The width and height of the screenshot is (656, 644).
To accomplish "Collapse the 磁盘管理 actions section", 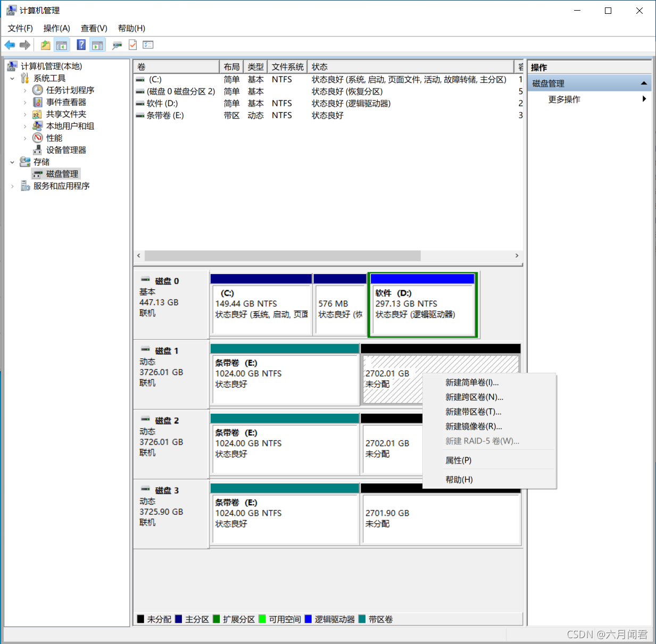I will pos(644,83).
